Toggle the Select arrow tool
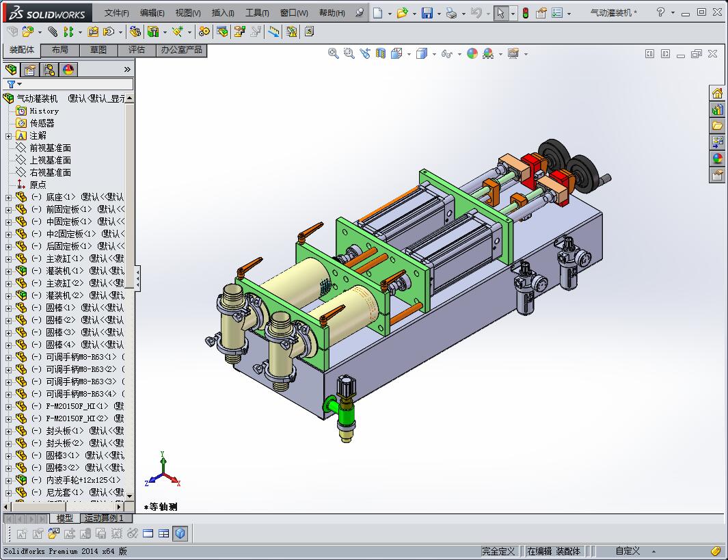The image size is (728, 560). [x=501, y=13]
